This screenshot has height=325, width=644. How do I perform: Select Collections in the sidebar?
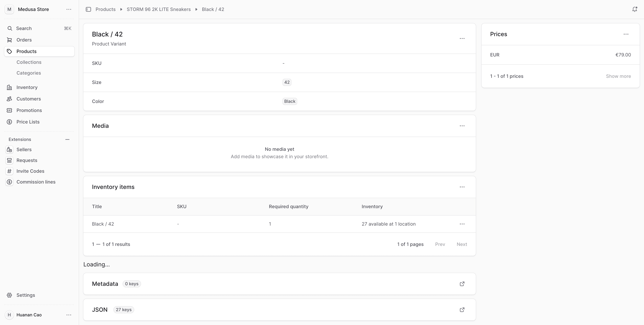29,62
